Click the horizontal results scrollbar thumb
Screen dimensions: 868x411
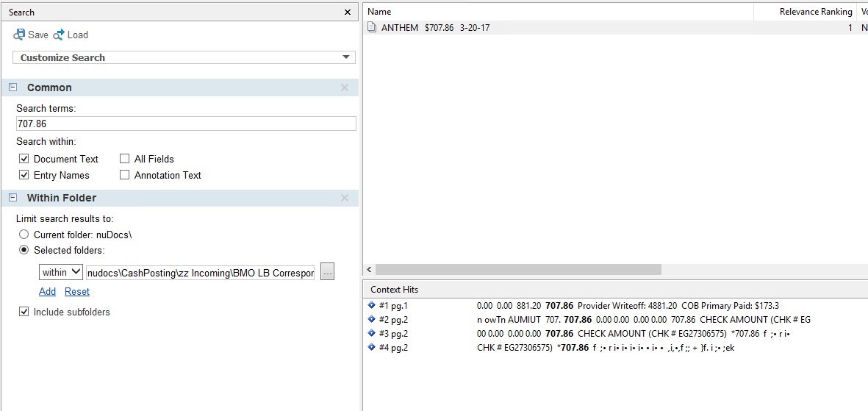[518, 269]
